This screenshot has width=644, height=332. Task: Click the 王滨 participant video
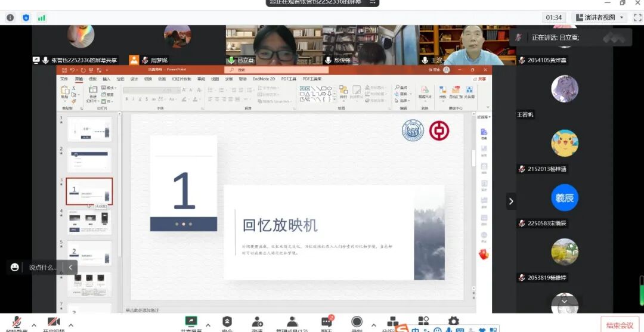click(x=468, y=45)
